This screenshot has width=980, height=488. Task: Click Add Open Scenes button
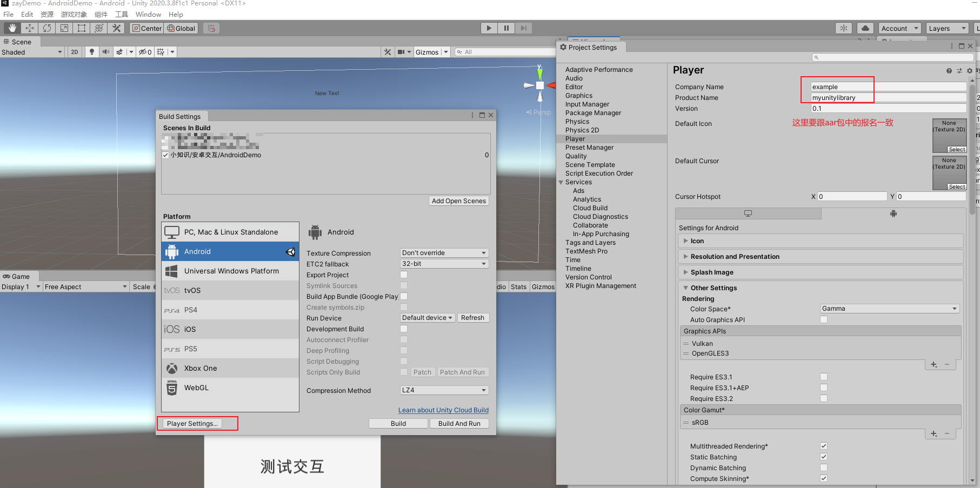459,201
